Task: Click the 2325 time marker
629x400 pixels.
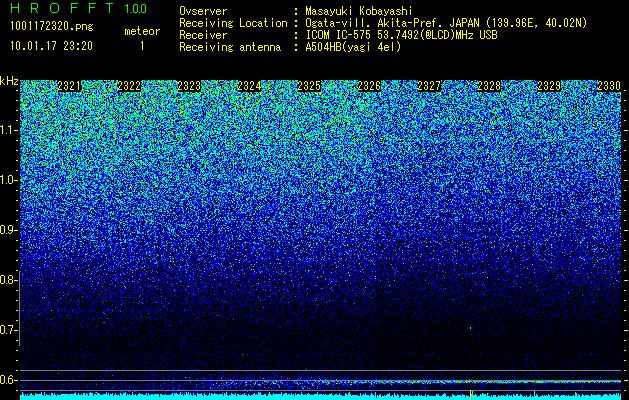Action: (x=309, y=86)
